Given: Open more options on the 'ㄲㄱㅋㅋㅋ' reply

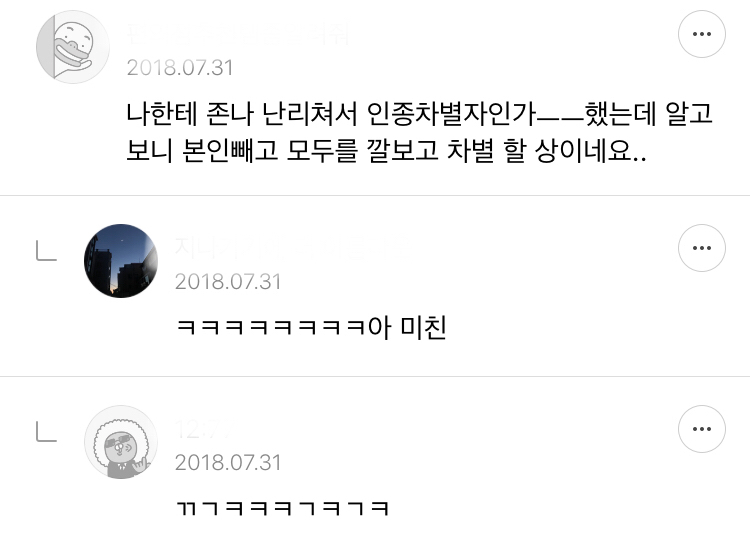Looking at the screenshot, I should click(x=702, y=429).
